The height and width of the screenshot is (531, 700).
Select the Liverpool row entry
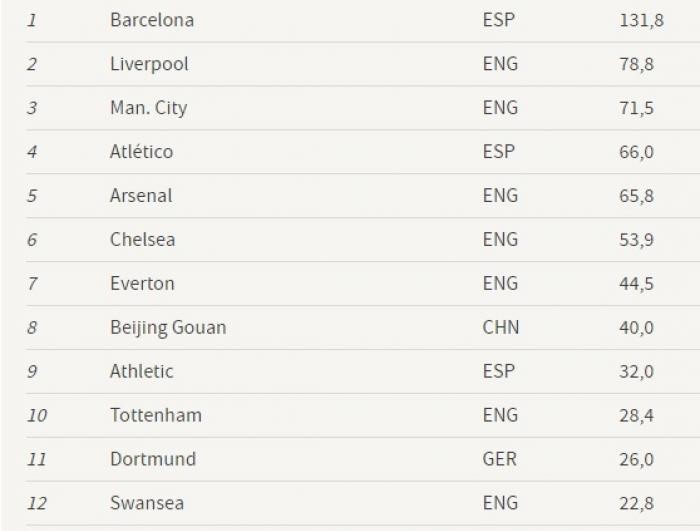[x=149, y=64]
